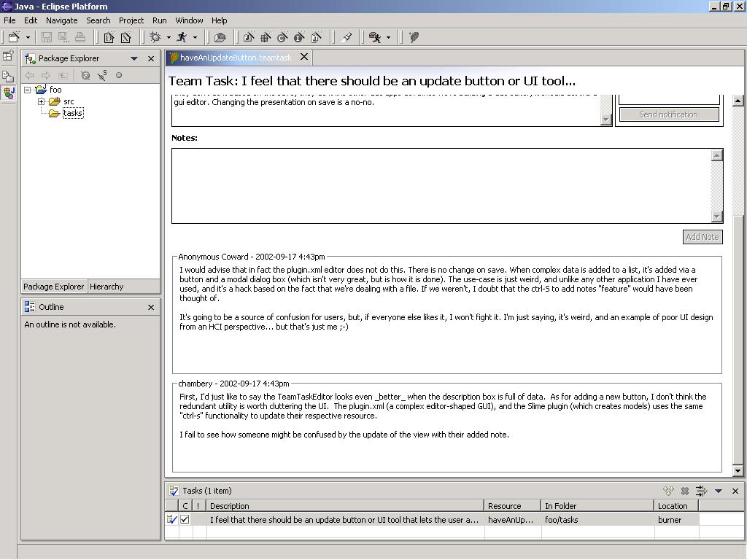Viewport: 747px width, 560px height.
Task: Click the Filter icon in Tasks view
Action: coord(701,491)
